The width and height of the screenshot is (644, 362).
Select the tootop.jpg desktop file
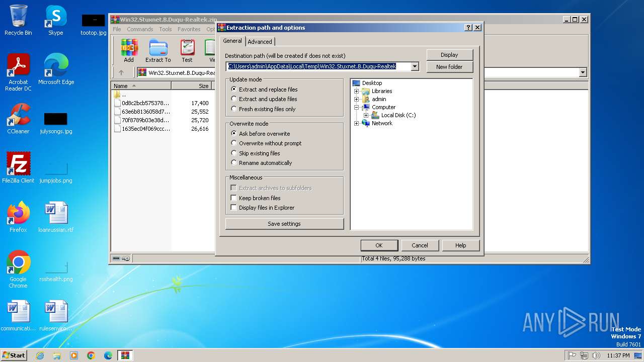[93, 24]
